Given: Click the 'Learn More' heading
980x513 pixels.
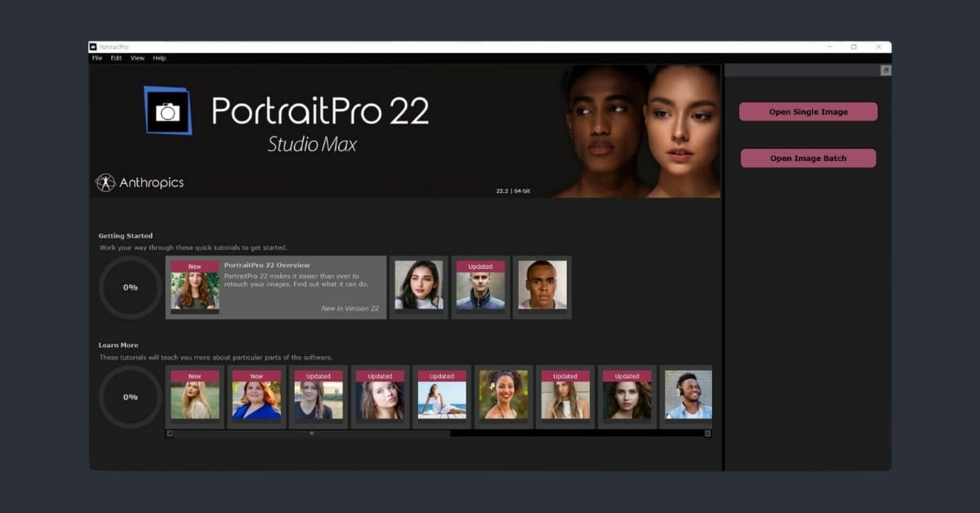Looking at the screenshot, I should tap(118, 346).
